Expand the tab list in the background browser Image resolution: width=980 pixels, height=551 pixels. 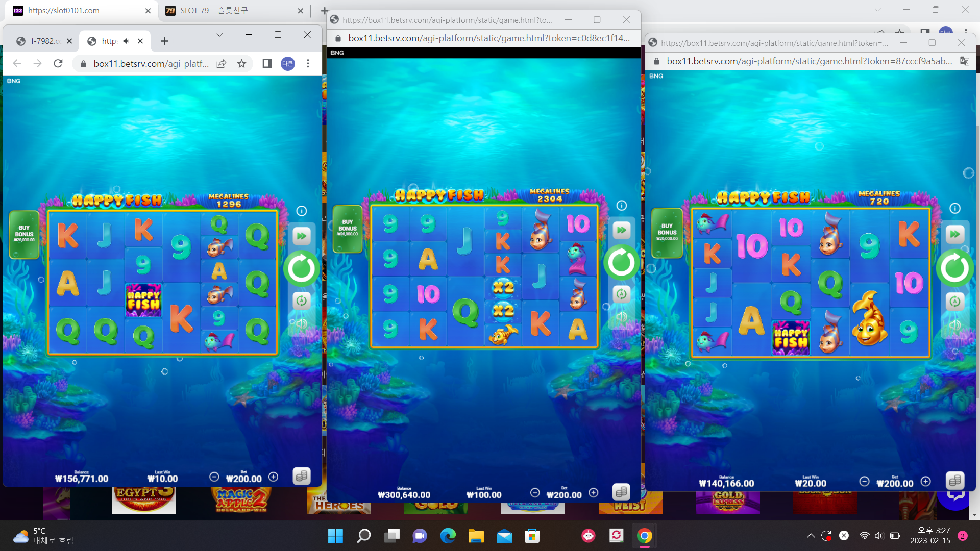pyautogui.click(x=877, y=9)
